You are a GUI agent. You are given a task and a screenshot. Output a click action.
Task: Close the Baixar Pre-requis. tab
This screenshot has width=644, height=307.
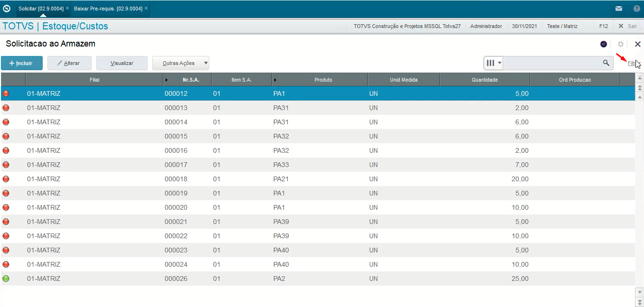coord(146,9)
